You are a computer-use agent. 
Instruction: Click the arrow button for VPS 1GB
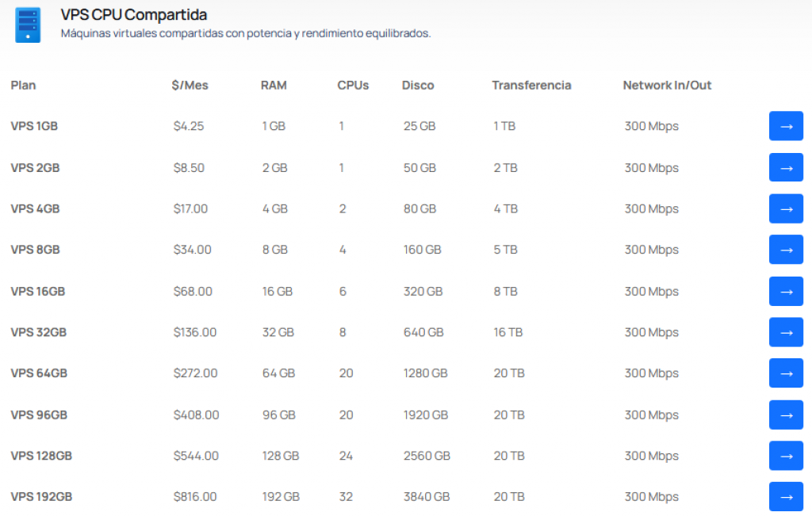(x=786, y=126)
